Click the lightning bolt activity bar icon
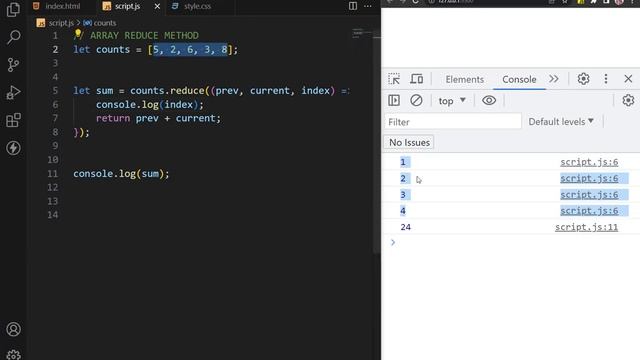The image size is (640, 360). (13, 148)
